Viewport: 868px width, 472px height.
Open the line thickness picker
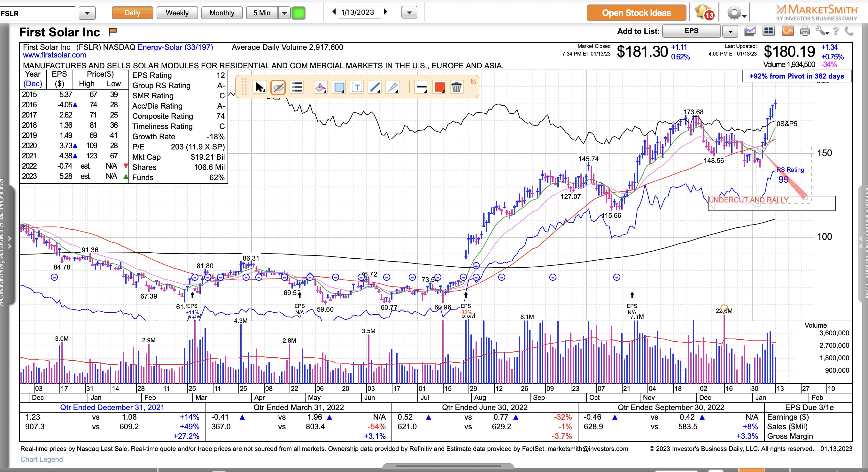pos(421,88)
